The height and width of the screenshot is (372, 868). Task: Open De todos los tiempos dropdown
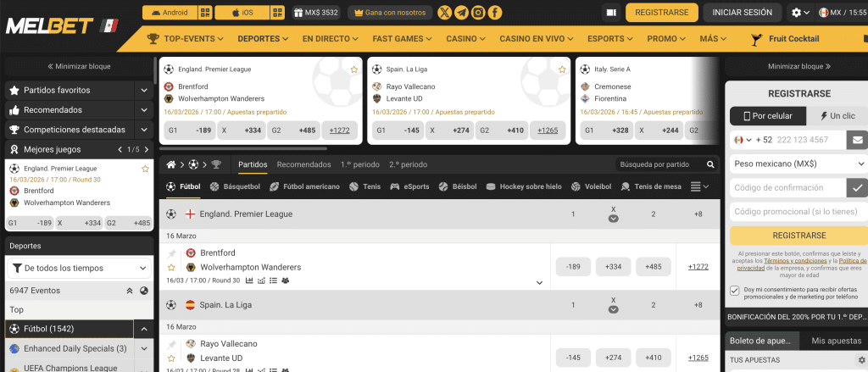pos(79,268)
